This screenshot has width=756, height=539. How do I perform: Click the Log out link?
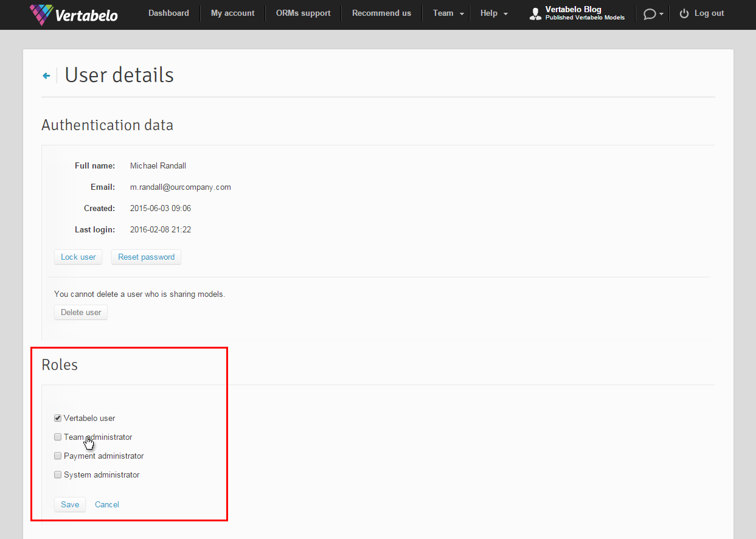point(709,13)
